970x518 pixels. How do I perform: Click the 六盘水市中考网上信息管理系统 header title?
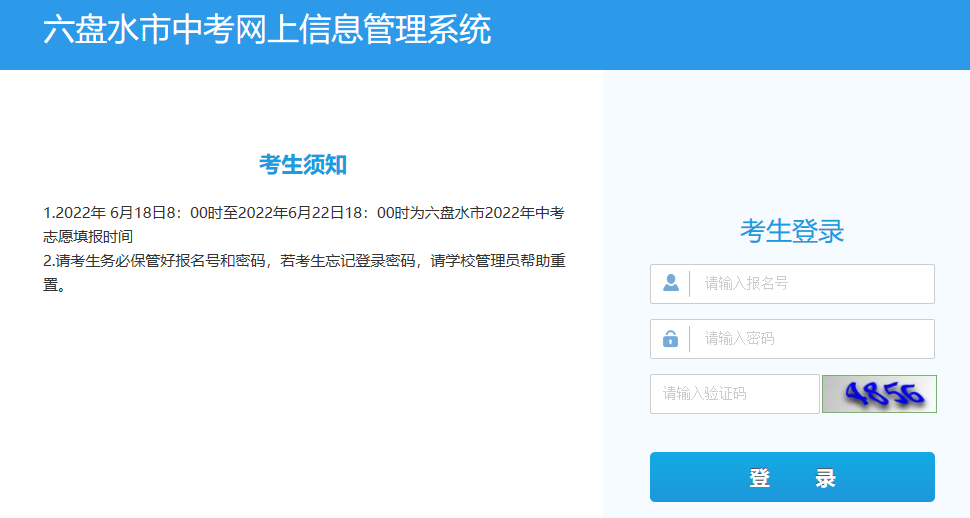[267, 30]
